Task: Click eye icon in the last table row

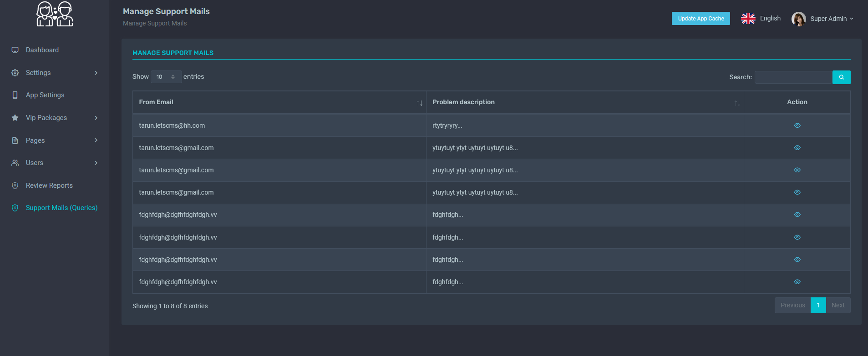Action: (x=797, y=282)
